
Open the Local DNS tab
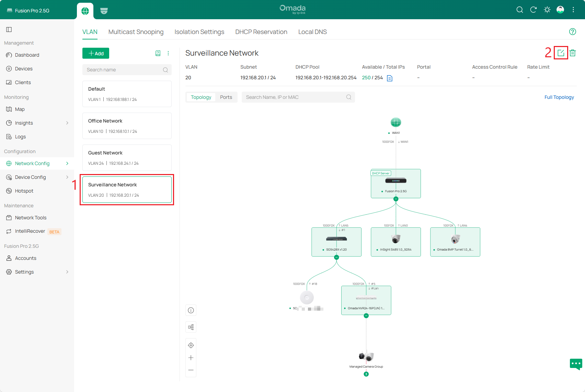pos(312,32)
